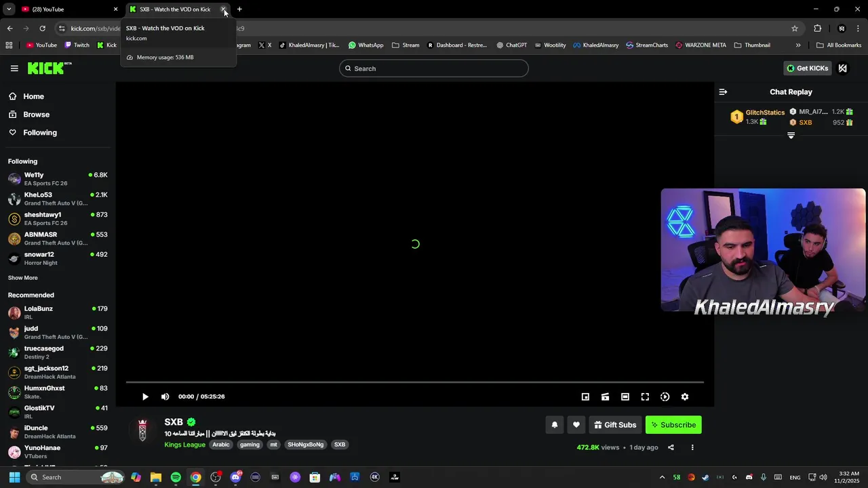Image resolution: width=868 pixels, height=488 pixels.
Task: Collapse the Chat Replay panel
Action: pos(723,91)
